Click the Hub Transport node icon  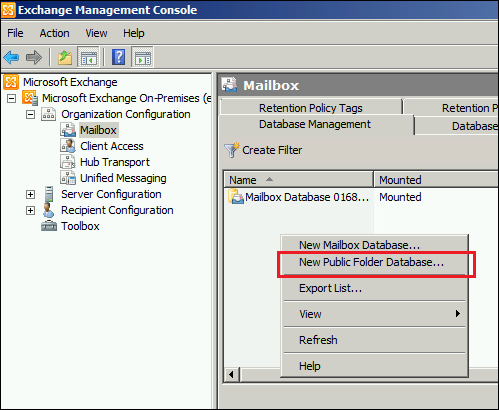coord(68,162)
